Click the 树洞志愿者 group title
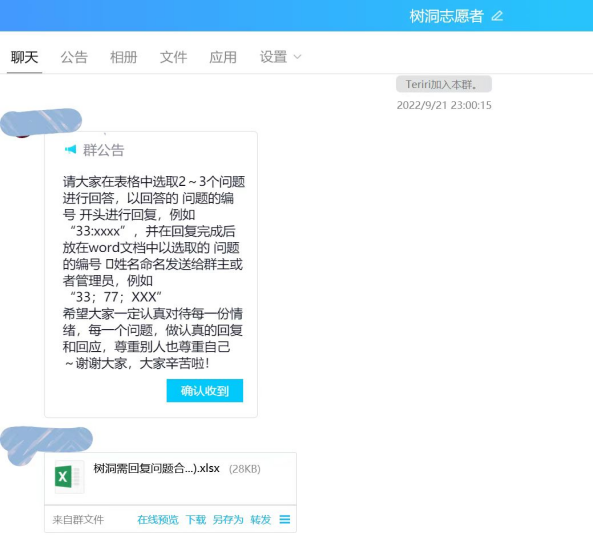 [x=446, y=16]
